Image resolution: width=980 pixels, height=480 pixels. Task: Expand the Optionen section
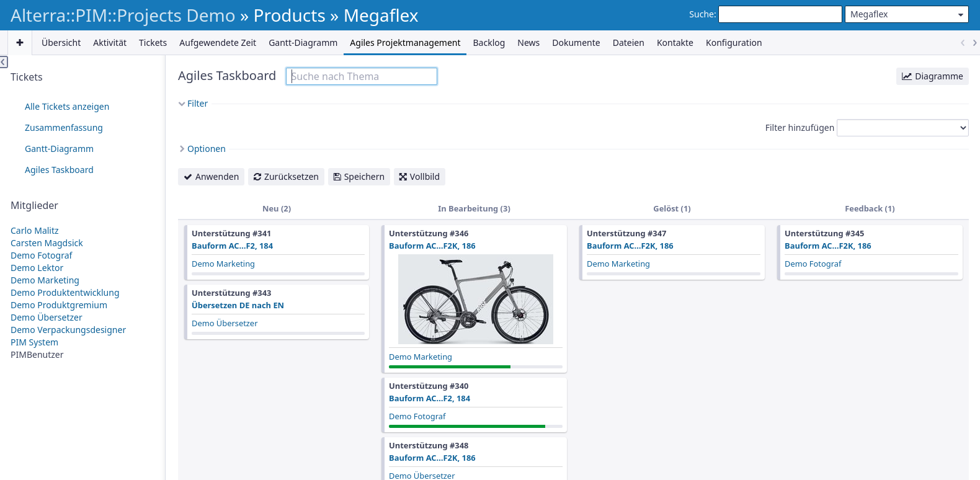tap(203, 149)
